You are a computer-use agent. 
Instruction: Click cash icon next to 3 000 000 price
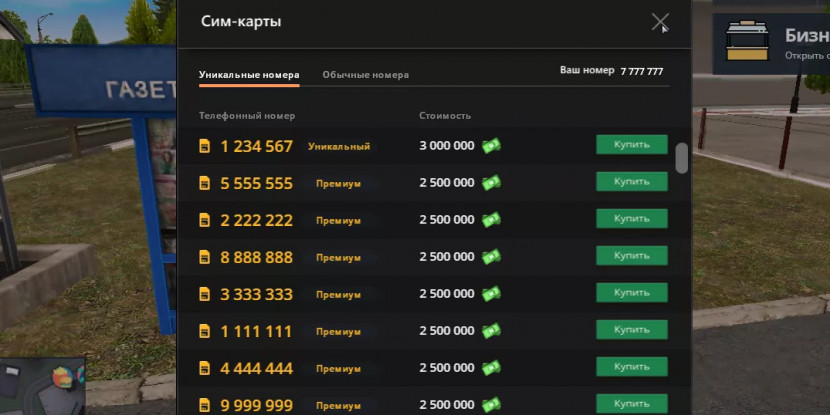[491, 146]
